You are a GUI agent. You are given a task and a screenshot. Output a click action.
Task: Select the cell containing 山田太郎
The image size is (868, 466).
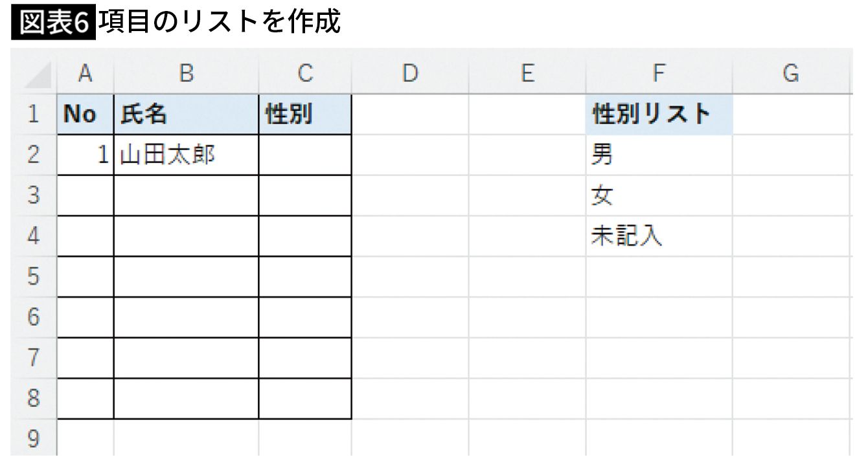186,155
